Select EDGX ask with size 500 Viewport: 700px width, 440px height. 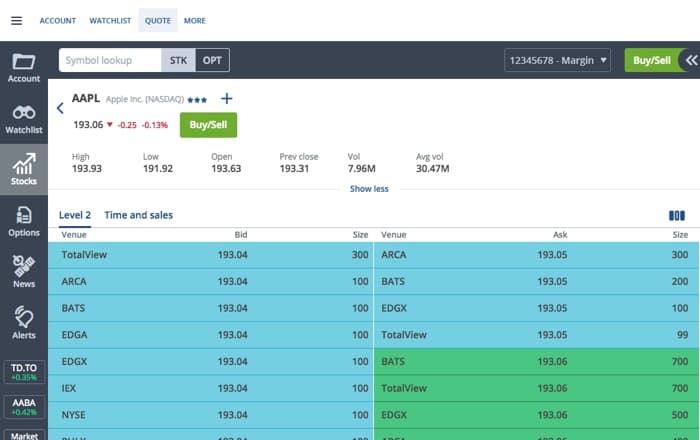tap(536, 415)
